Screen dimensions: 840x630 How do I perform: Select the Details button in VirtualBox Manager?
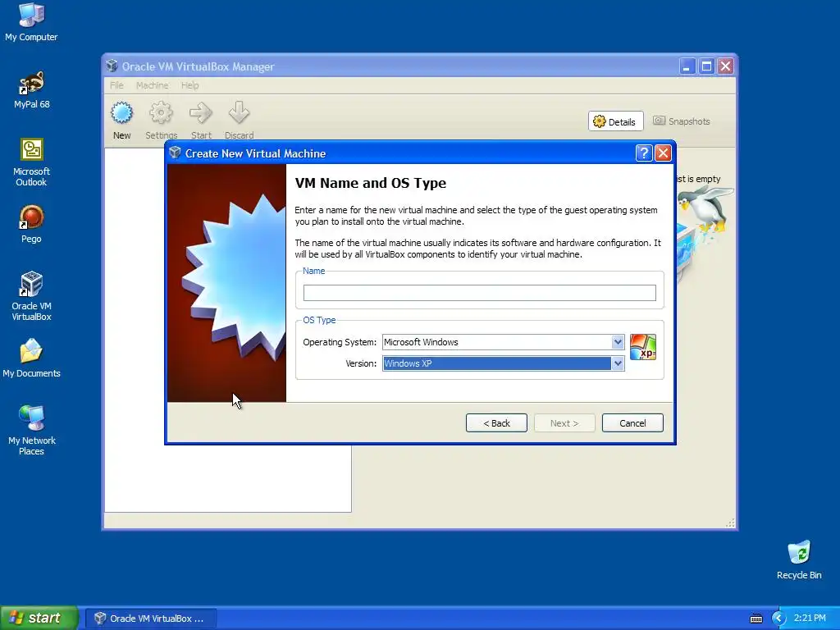[x=615, y=121]
